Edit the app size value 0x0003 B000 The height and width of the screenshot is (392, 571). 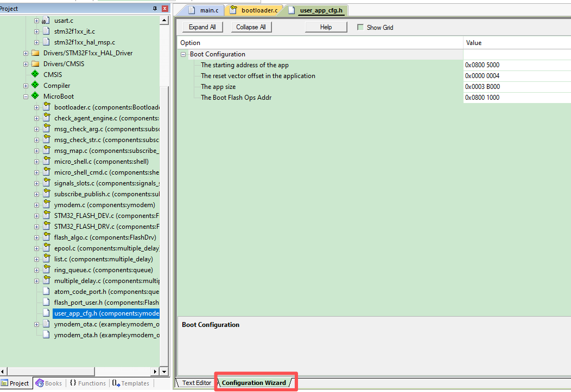pyautogui.click(x=517, y=87)
